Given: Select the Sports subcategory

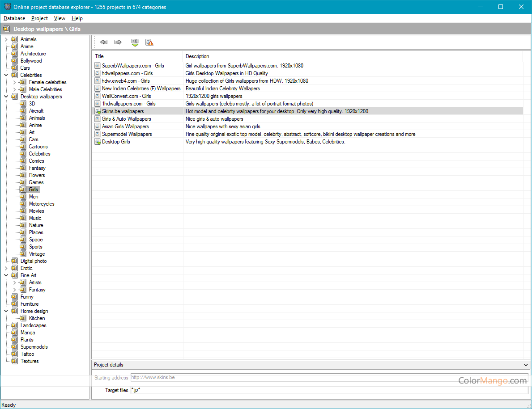Looking at the screenshot, I should (x=36, y=247).
